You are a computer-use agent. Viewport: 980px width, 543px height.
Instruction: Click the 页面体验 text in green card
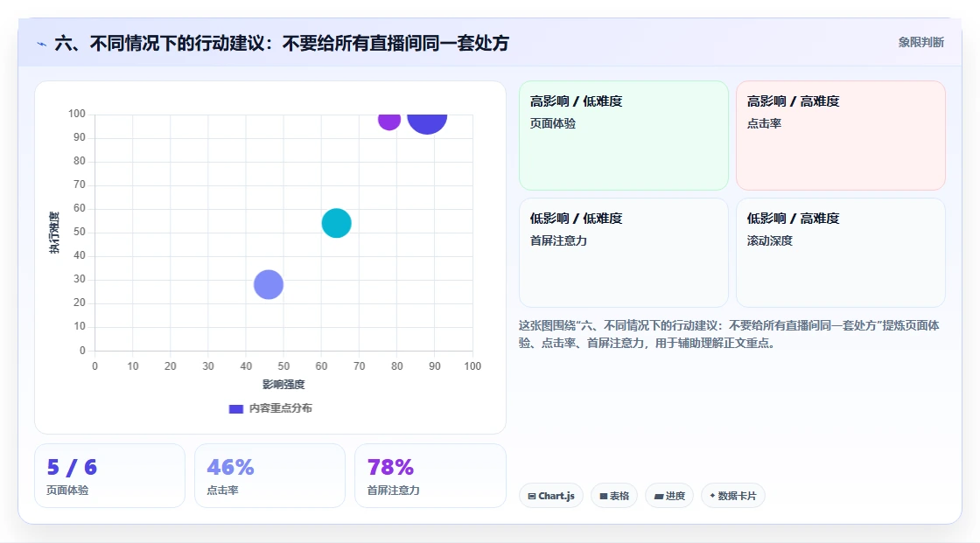coord(552,123)
